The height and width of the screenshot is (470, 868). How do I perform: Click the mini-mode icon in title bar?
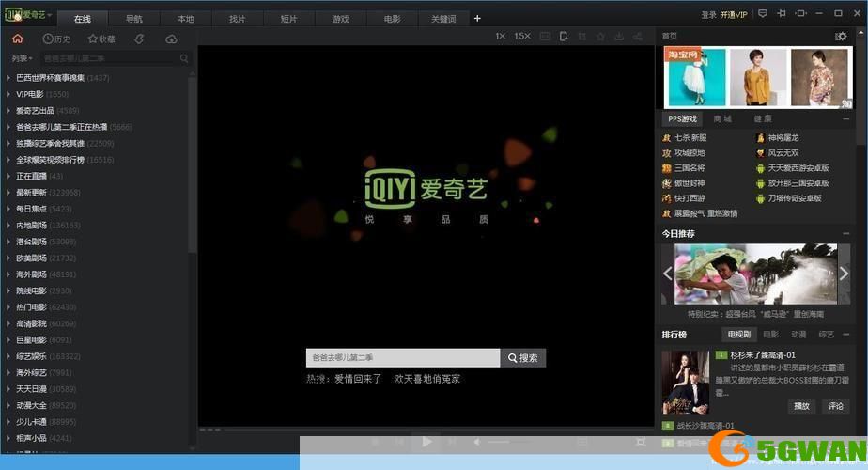coord(800,13)
